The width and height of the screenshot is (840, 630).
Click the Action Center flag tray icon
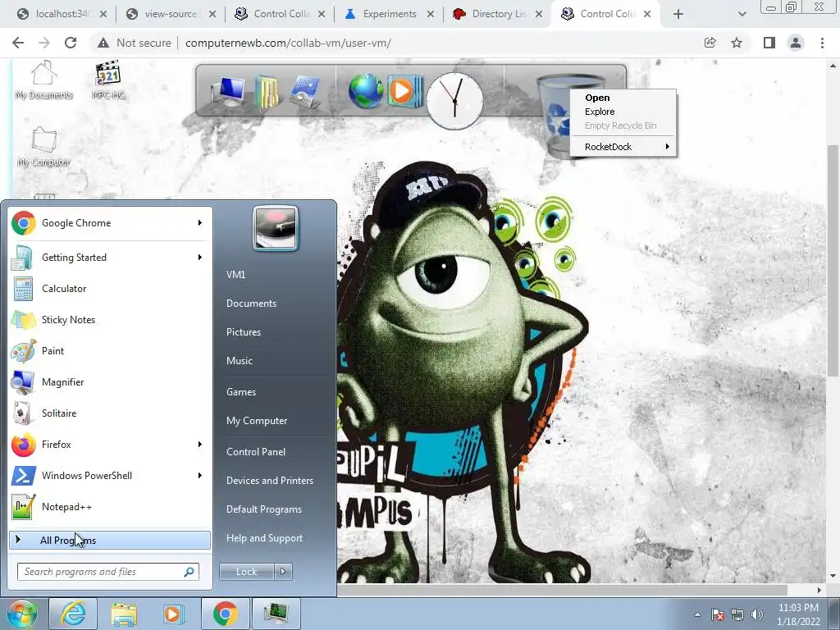click(718, 614)
